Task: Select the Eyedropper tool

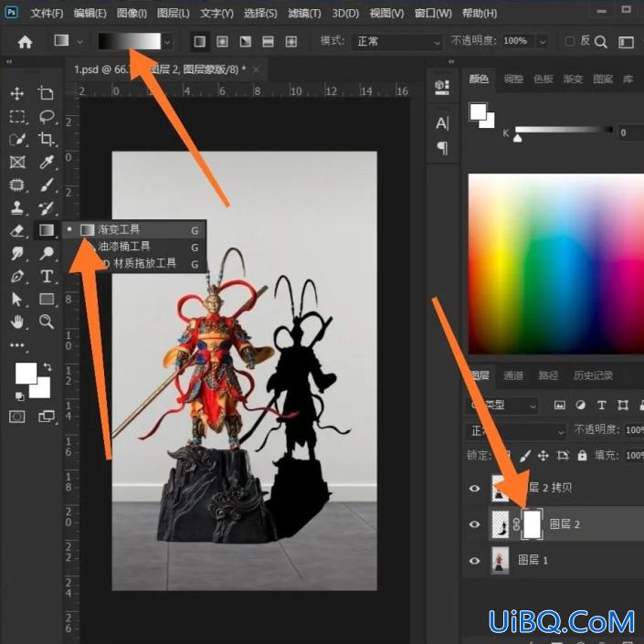Action: point(47,163)
